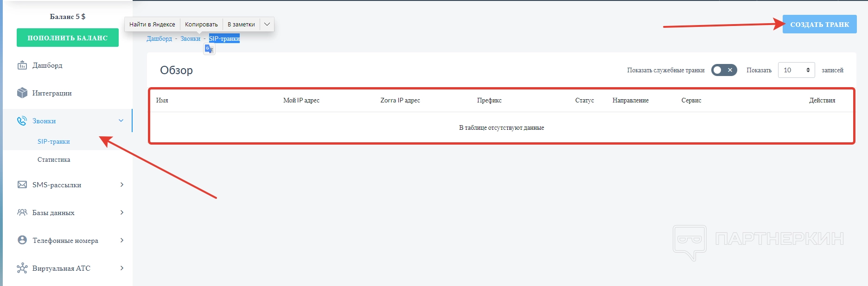Viewport: 868px width, 286px height.
Task: Open SIP-транки in the sidebar
Action: pyautogui.click(x=54, y=141)
